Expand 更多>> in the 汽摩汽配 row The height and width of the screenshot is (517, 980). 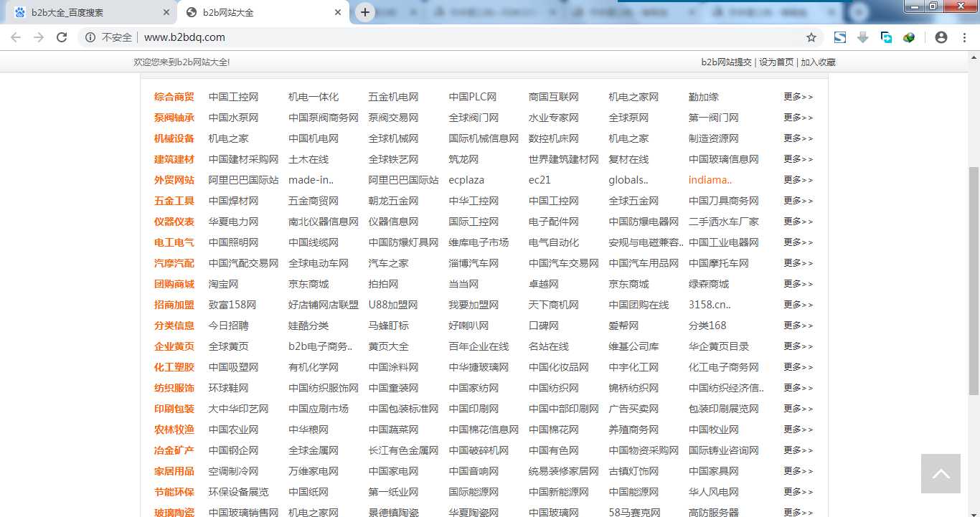tap(798, 263)
